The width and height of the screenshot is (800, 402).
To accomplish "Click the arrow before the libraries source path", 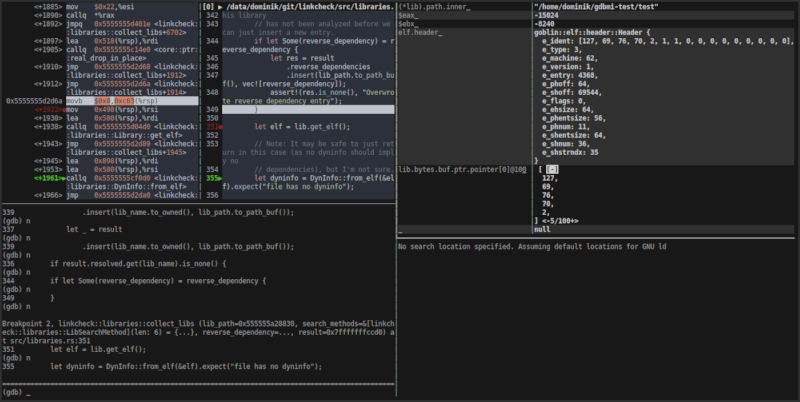I will [x=220, y=7].
